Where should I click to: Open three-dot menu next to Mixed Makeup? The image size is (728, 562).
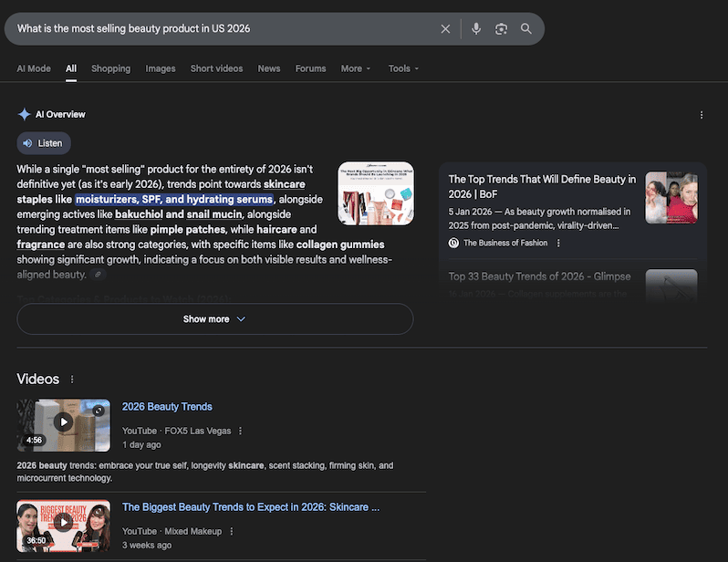coord(231,531)
